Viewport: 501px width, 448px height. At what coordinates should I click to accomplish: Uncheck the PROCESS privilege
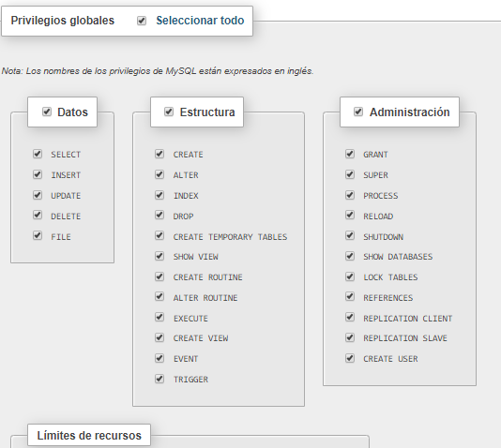point(350,195)
